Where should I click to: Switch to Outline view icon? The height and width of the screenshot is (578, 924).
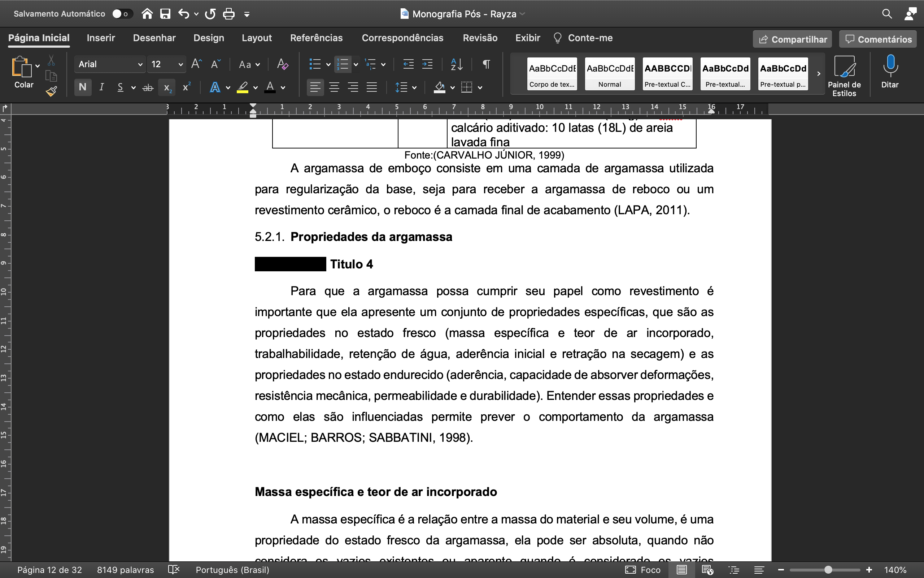733,570
